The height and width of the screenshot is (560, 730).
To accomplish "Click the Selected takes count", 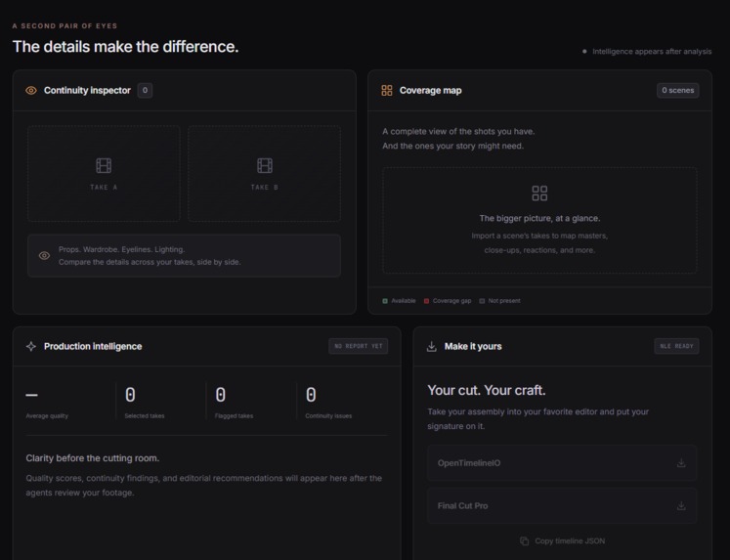I will point(130,395).
